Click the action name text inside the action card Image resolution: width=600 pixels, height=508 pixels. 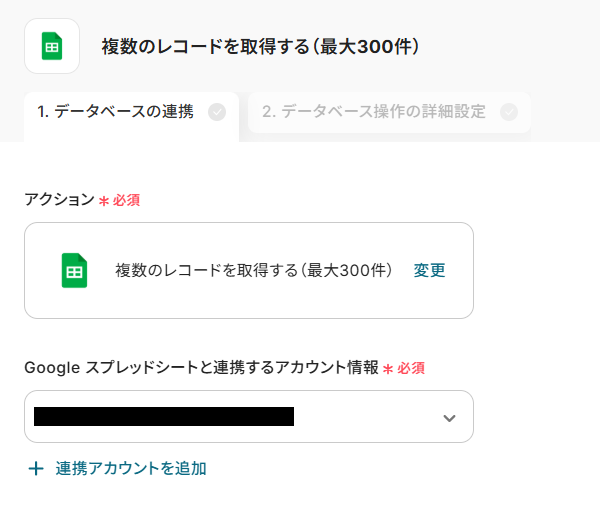point(254,270)
